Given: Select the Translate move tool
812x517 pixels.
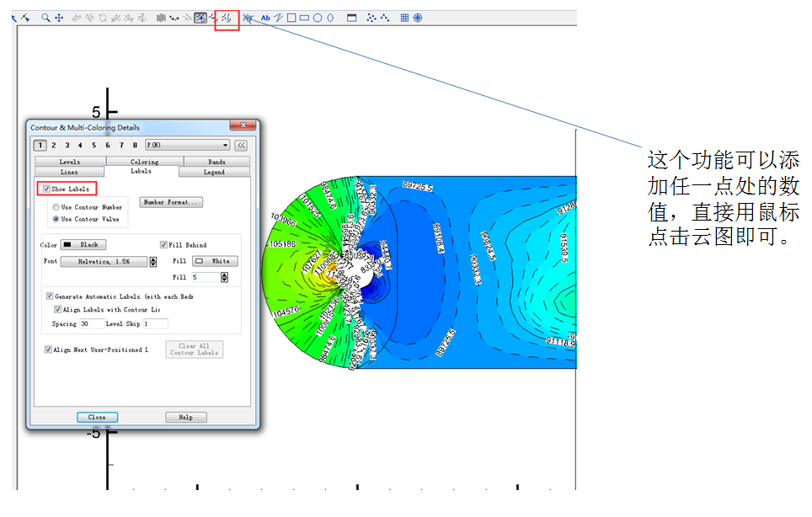Looking at the screenshot, I should pos(59,18).
